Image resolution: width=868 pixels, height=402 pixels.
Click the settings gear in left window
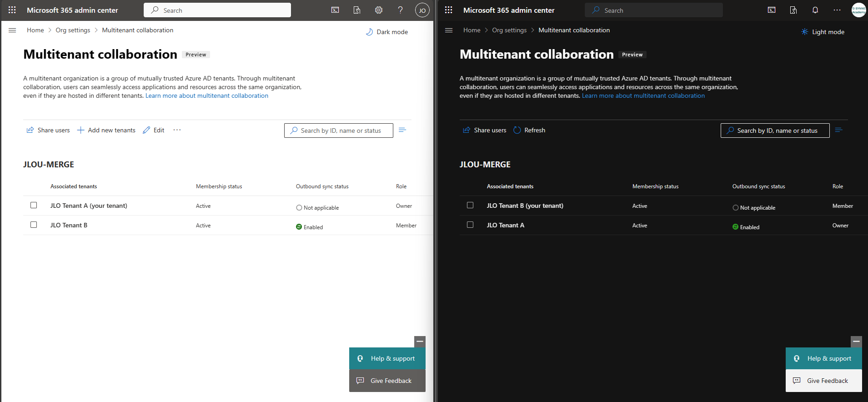coord(379,10)
